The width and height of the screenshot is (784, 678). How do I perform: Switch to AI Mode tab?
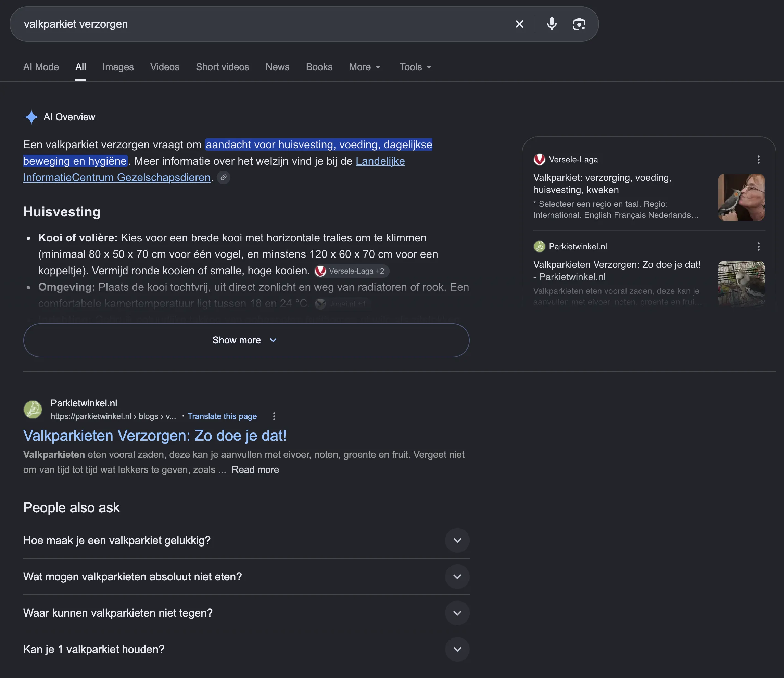(41, 67)
